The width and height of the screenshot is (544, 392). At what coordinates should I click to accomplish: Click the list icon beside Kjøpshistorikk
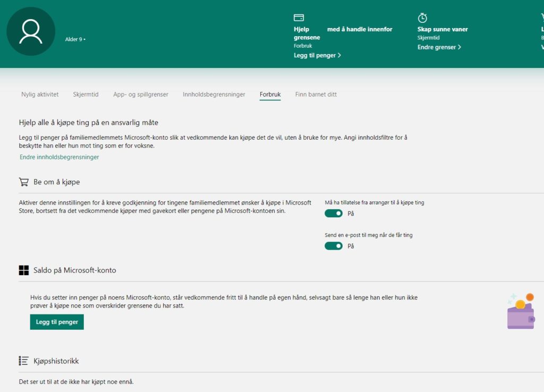(x=23, y=361)
